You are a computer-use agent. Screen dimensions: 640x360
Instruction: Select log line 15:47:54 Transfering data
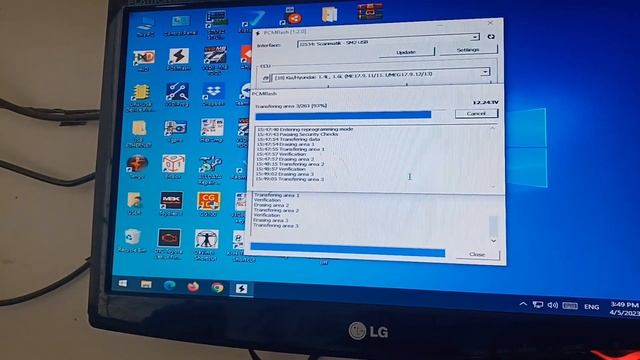[x=289, y=139]
